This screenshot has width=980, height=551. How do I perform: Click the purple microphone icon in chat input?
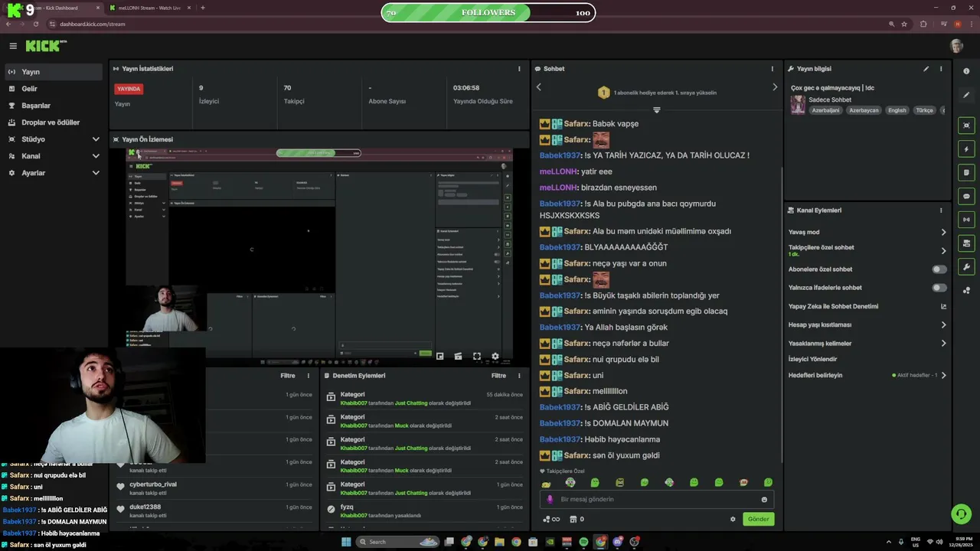pyautogui.click(x=550, y=499)
